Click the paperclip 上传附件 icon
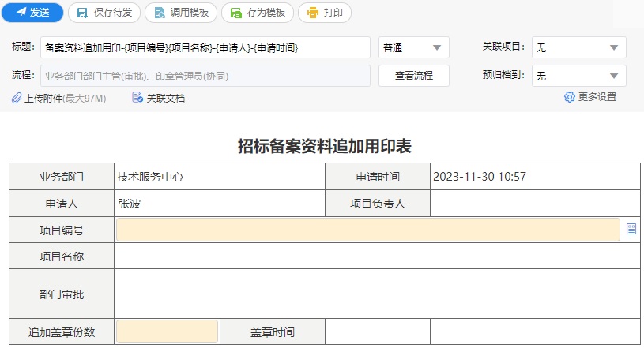 click(17, 98)
